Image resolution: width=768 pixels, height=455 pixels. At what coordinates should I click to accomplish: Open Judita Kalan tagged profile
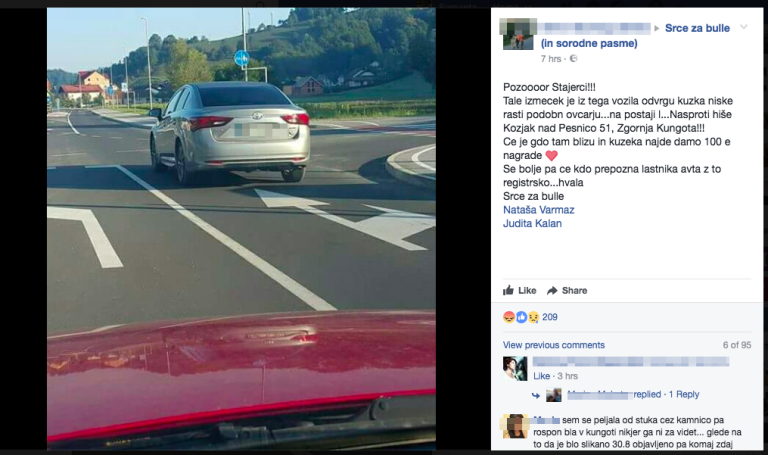(532, 223)
